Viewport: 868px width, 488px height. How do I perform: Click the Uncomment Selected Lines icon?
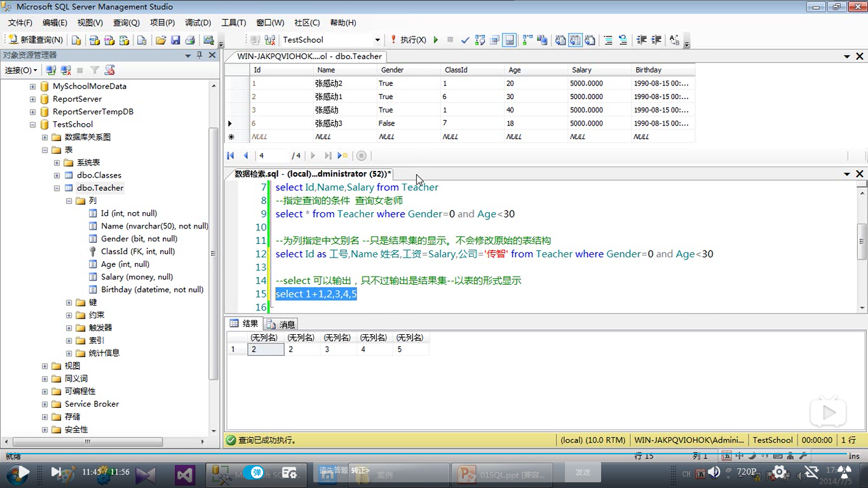(623, 39)
